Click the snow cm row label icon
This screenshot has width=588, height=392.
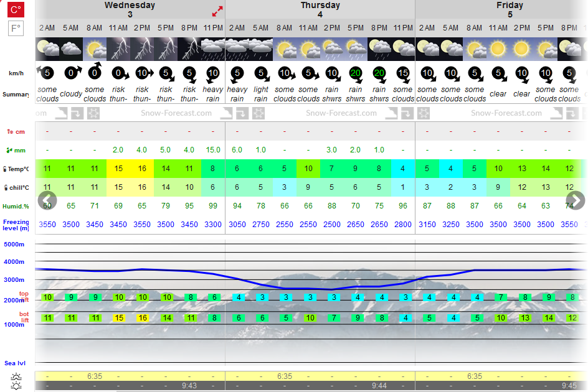pyautogui.click(x=10, y=131)
